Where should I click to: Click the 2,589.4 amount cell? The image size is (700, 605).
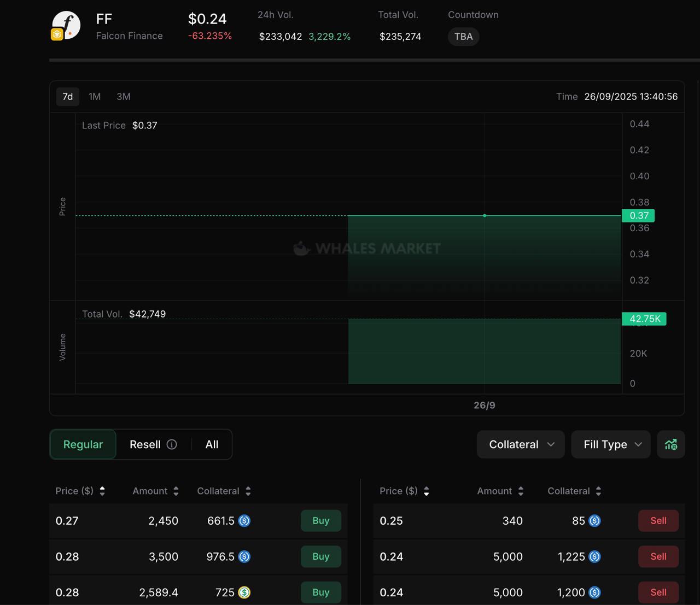159,592
